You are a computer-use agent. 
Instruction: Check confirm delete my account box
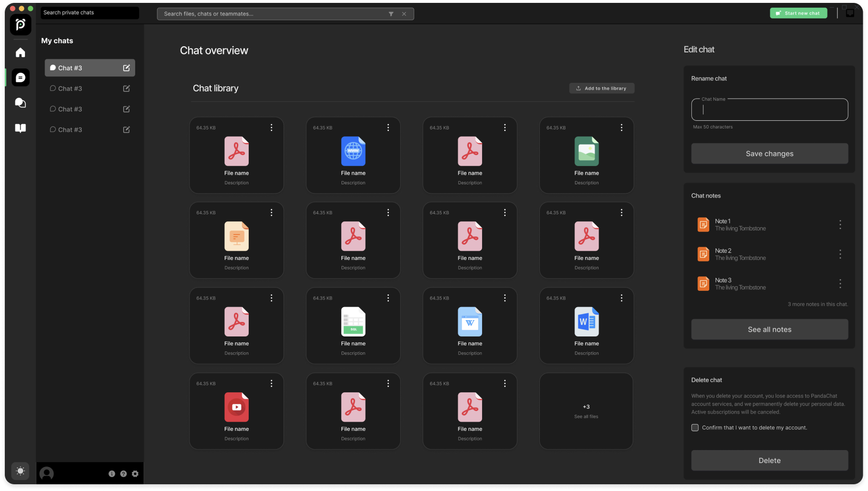(x=695, y=427)
